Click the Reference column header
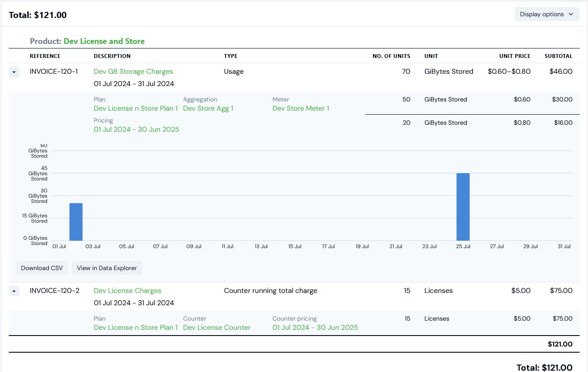Viewport: 588px width, 372px height. (x=45, y=56)
